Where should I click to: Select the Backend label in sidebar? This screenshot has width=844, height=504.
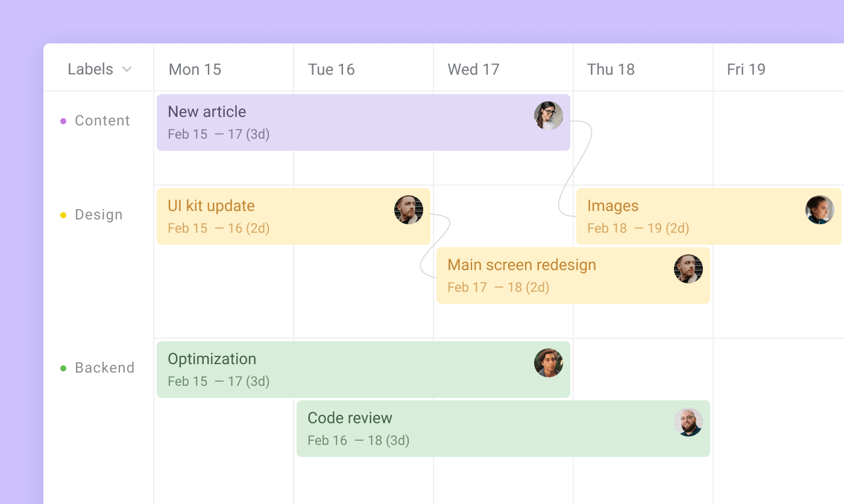[x=104, y=368]
